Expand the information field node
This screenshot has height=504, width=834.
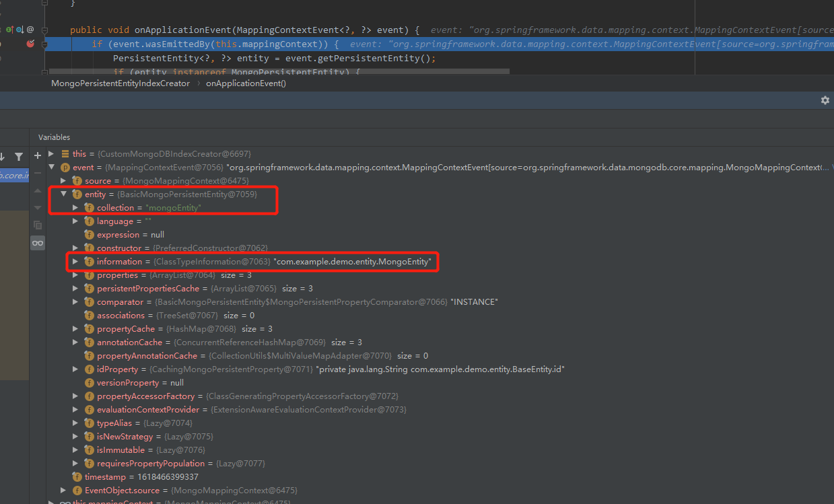coord(75,262)
